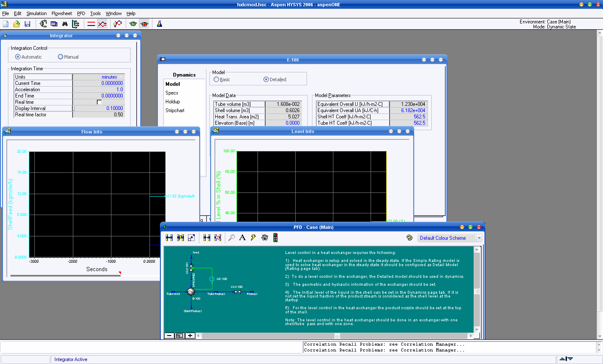Select the Stripchart page in E-100 Dynamics
The image size is (603, 364).
[x=175, y=110]
